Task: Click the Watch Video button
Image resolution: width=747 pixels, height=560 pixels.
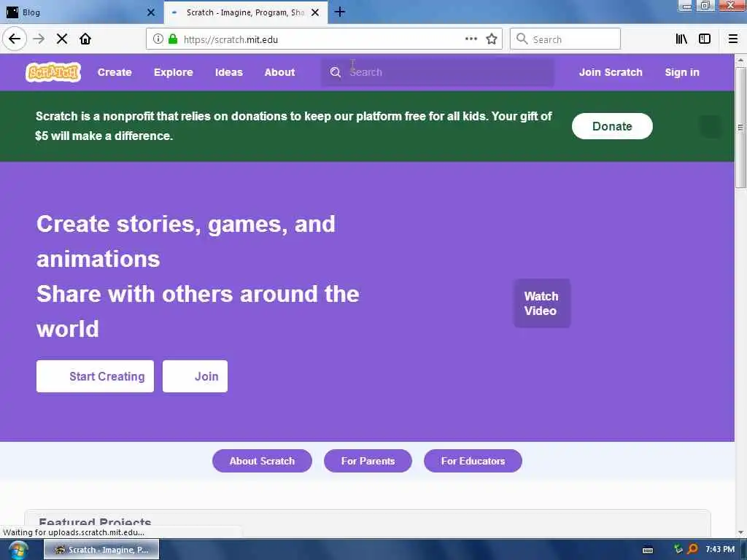Action: (x=542, y=303)
